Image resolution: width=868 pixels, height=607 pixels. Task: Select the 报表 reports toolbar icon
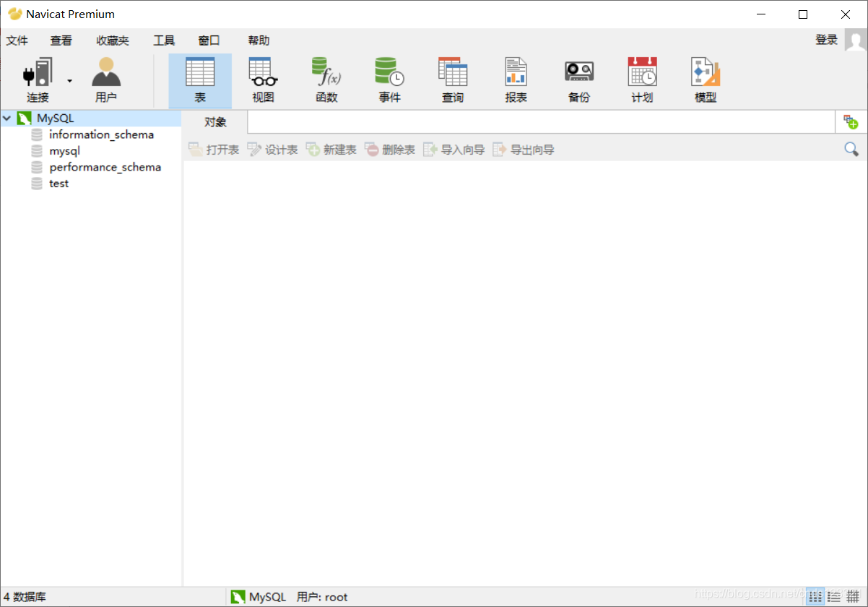pos(516,81)
